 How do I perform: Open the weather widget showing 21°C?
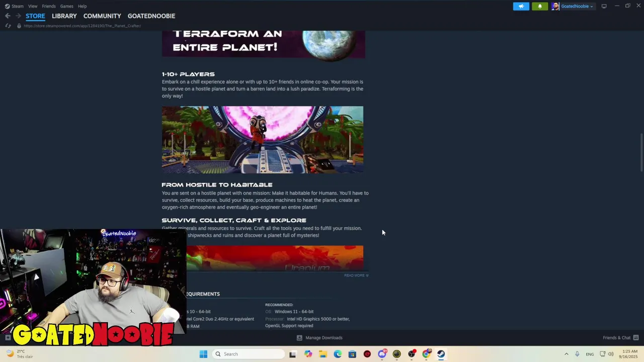coord(19,354)
